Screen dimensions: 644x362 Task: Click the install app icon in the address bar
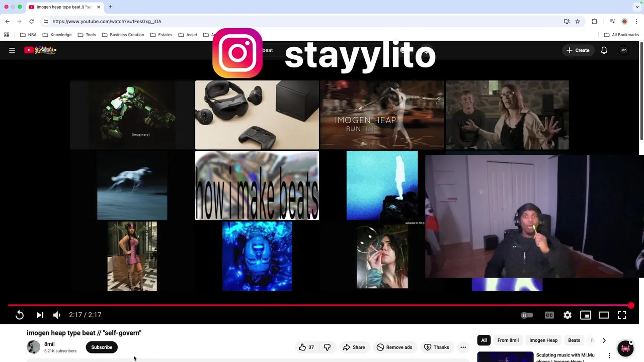[x=567, y=21]
